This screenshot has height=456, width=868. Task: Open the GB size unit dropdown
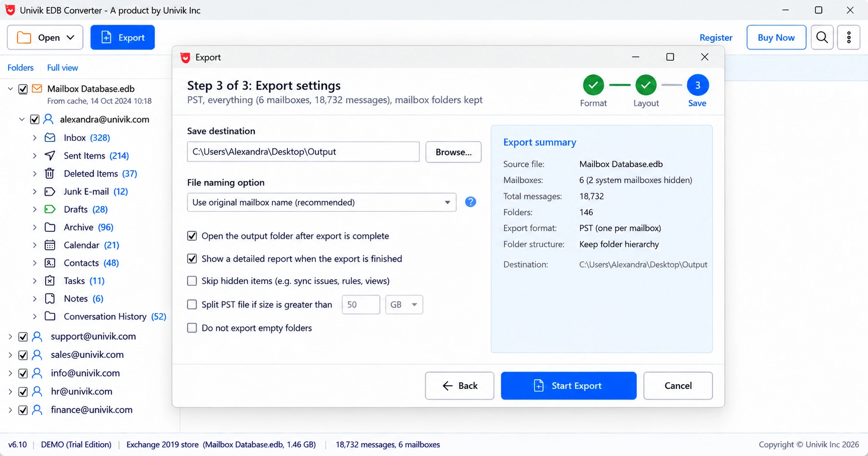click(404, 305)
